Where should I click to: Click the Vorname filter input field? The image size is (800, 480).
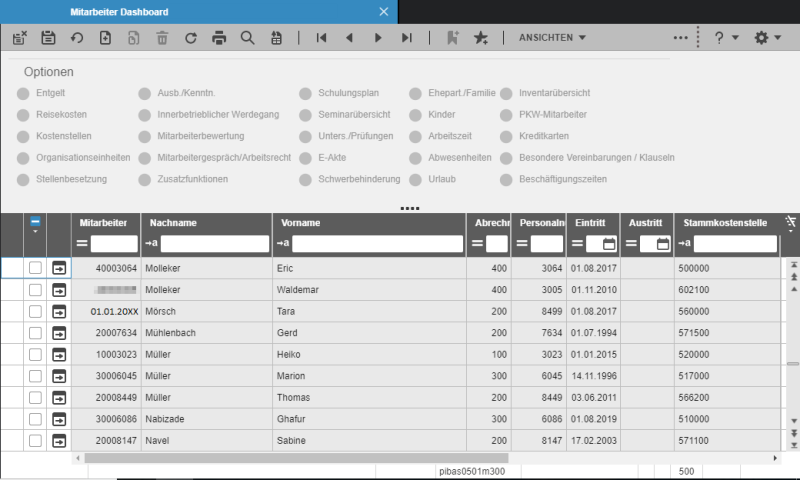point(378,244)
